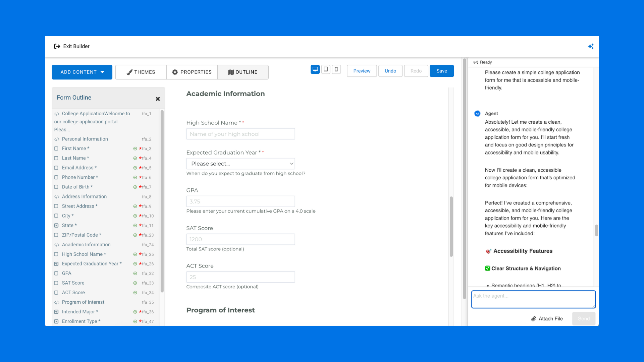
Task: Click the AI sparkle assistant icon
Action: [x=591, y=47]
